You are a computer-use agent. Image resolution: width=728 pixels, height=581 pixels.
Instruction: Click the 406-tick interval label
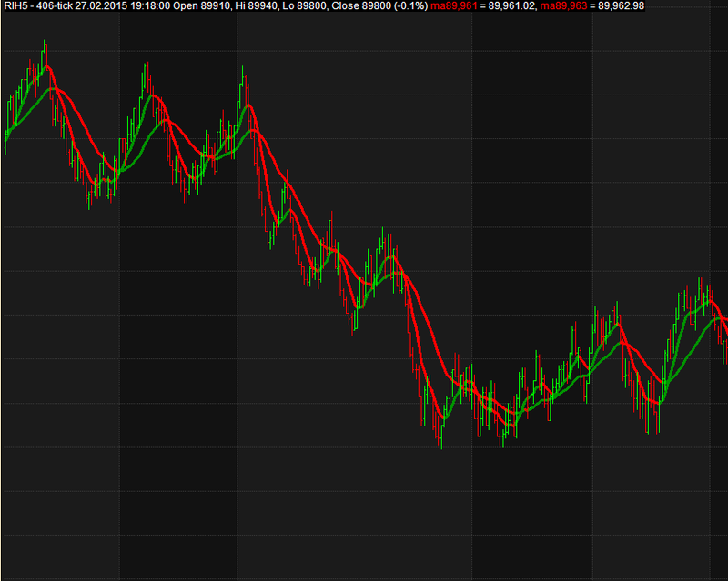coord(54,6)
